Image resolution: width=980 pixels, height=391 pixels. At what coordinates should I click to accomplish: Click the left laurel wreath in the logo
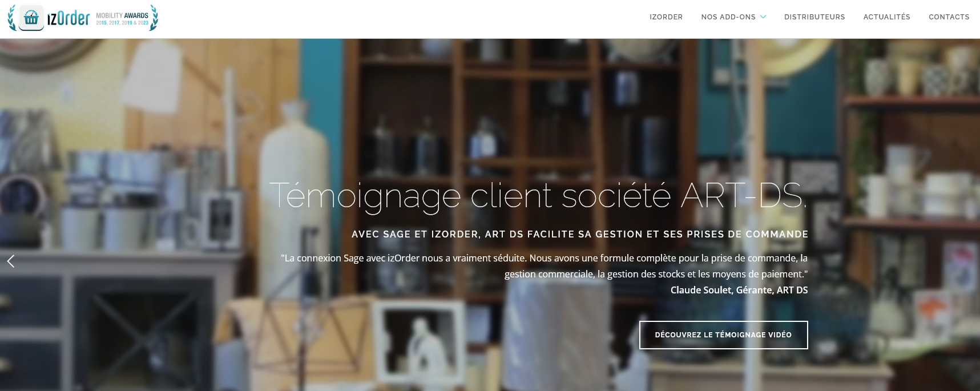point(12,18)
